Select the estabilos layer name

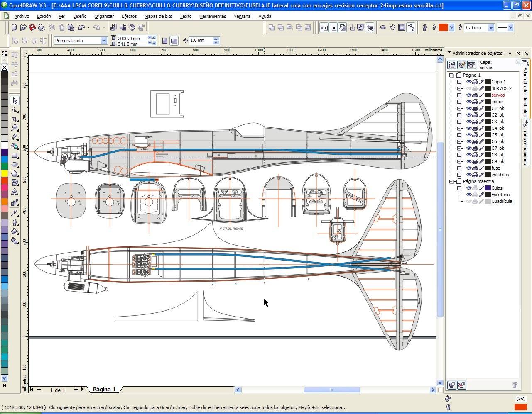500,175
